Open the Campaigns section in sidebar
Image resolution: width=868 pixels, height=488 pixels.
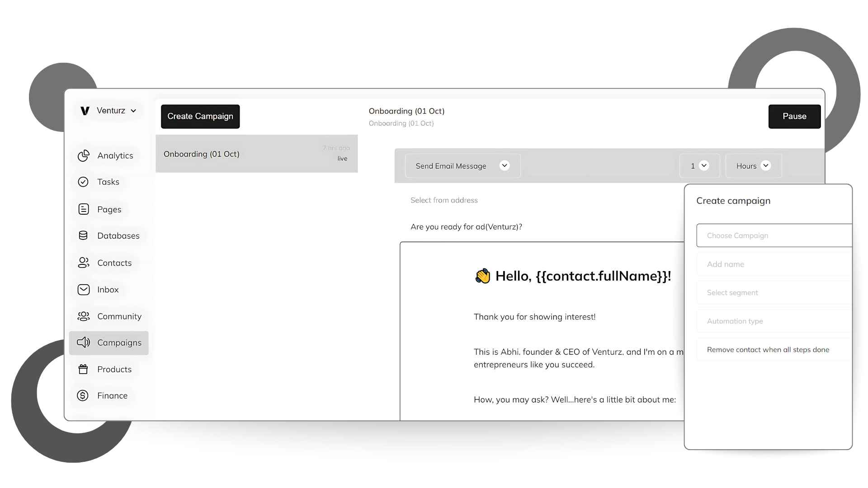coord(109,343)
